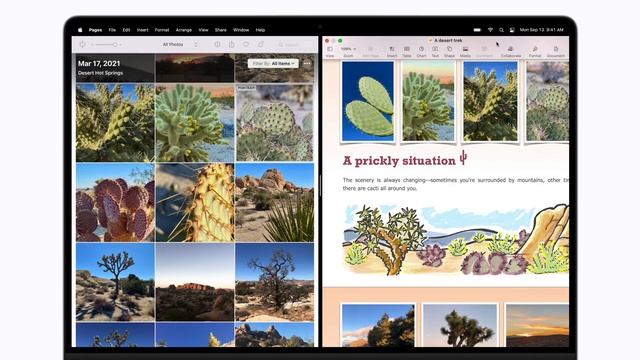The image size is (640, 360).
Task: Open the Format menu in menu bar
Action: pos(162,30)
